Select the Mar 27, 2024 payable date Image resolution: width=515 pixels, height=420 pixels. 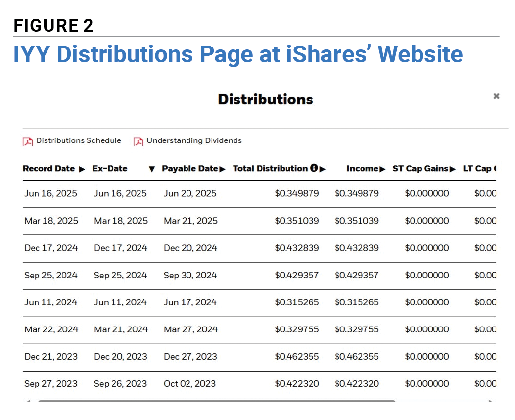tap(190, 329)
